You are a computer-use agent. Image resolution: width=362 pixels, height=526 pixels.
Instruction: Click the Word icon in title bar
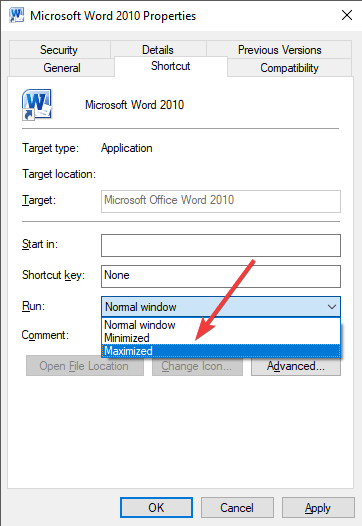[x=16, y=15]
